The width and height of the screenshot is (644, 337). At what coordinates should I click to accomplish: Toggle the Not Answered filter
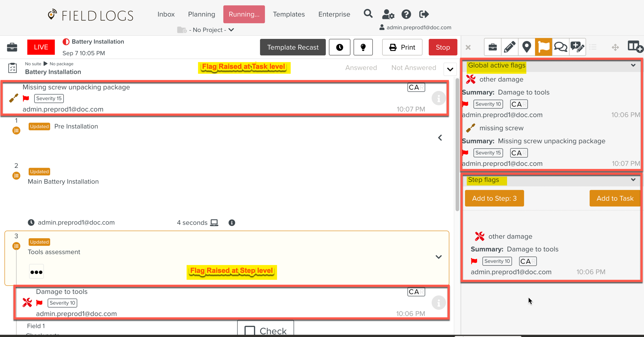pyautogui.click(x=413, y=68)
